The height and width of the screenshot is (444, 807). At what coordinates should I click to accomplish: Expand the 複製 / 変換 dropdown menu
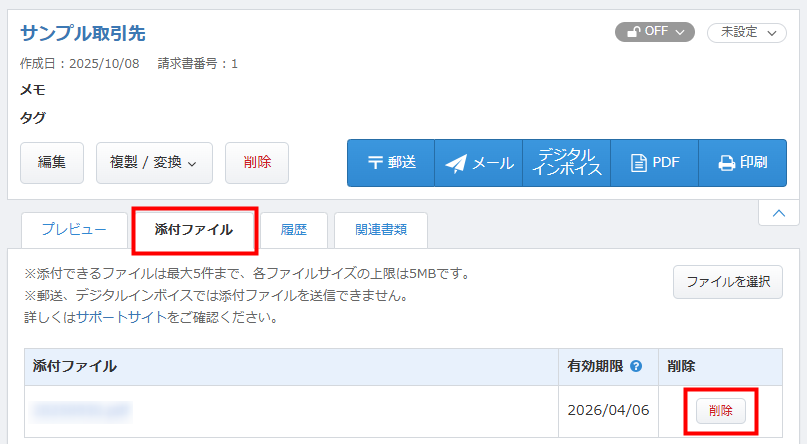[154, 162]
